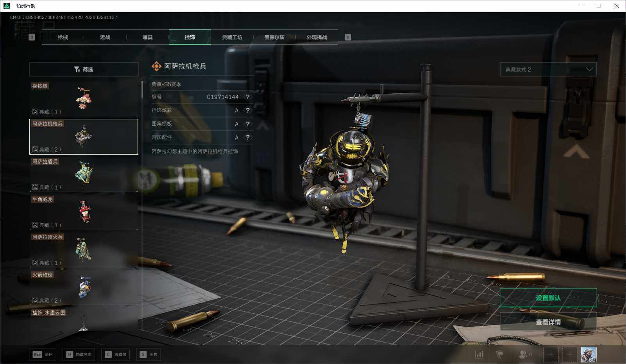Screen dimensions: 626x364
Task: Click the help icon for 挂饰炫彩
Action: point(247,111)
